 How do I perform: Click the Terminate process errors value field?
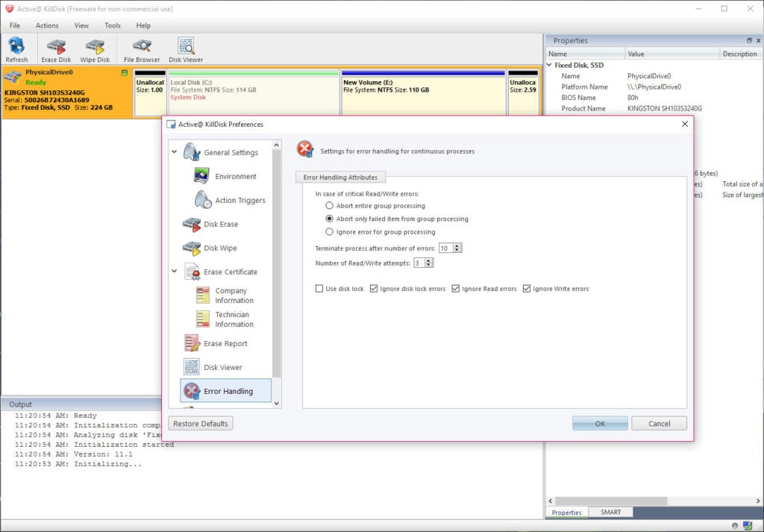click(445, 248)
